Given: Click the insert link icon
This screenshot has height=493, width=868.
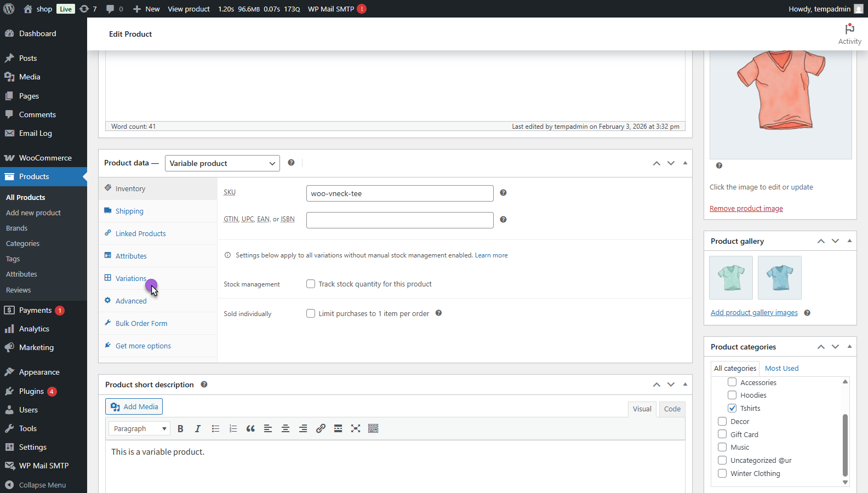Looking at the screenshot, I should click(x=321, y=429).
